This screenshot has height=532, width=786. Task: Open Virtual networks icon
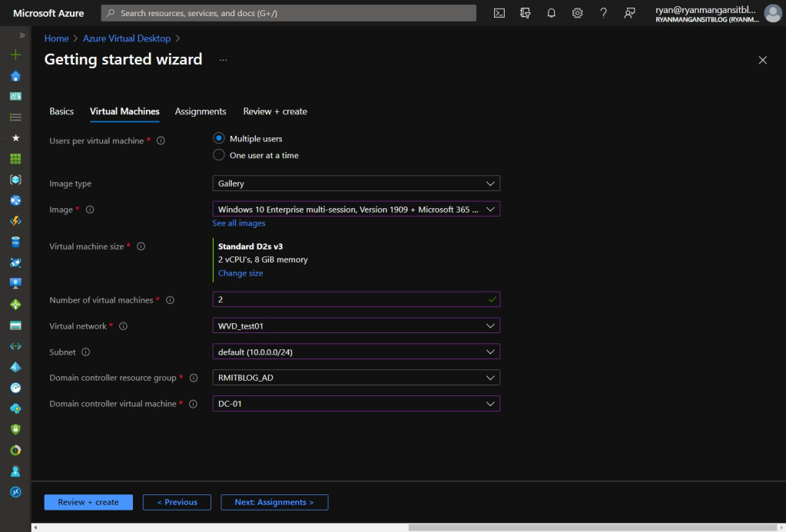(x=15, y=346)
